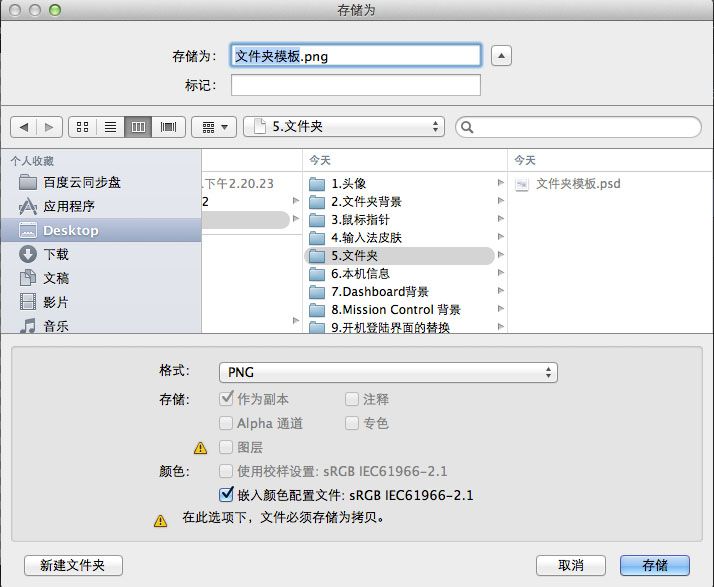This screenshot has height=587, width=714.
Task: Switch to list view mode
Action: (110, 127)
